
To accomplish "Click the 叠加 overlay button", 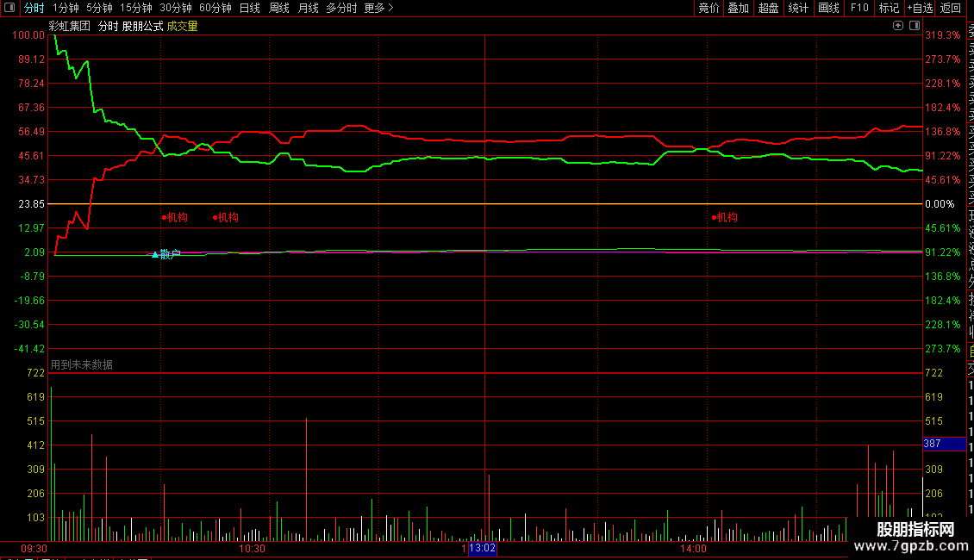I will click(x=739, y=8).
